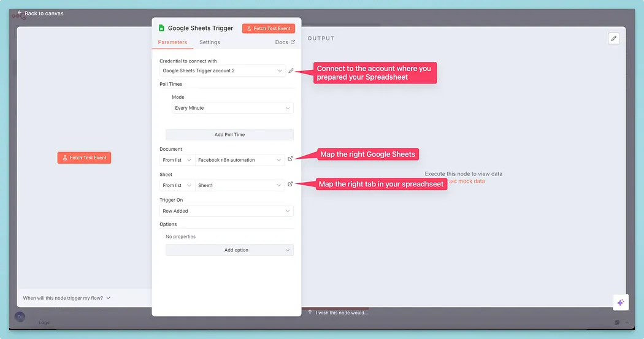The height and width of the screenshot is (339, 644).
Task: Open the Sheet1 selection dropdown
Action: click(240, 186)
